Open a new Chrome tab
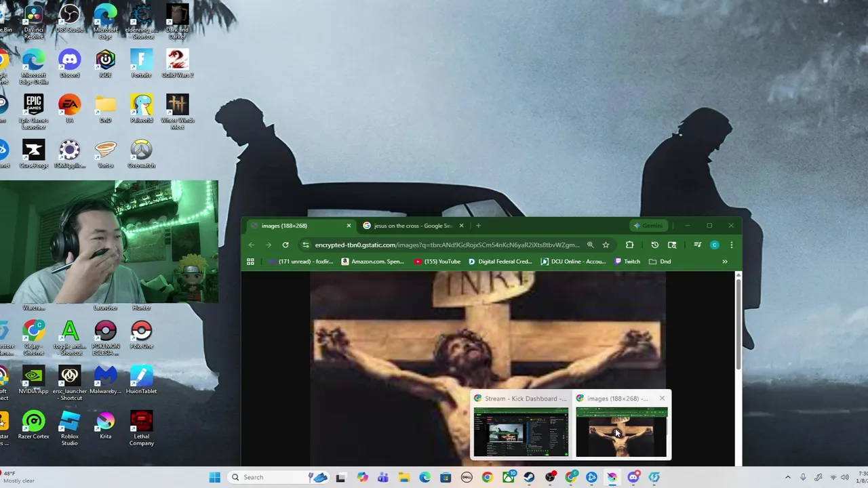The width and height of the screenshot is (868, 488). tap(478, 226)
